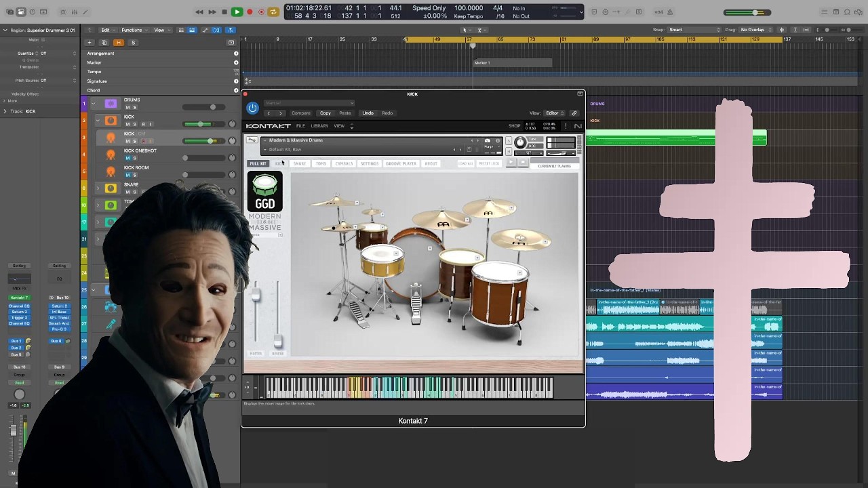Open Kontakt LIBRARY menu
Screen dimensions: 868x488
(x=319, y=126)
